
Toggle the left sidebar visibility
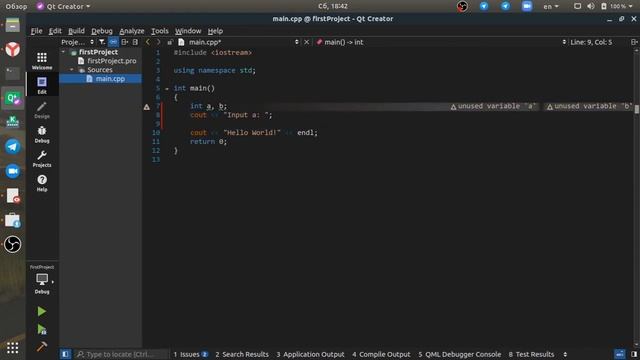point(65,354)
